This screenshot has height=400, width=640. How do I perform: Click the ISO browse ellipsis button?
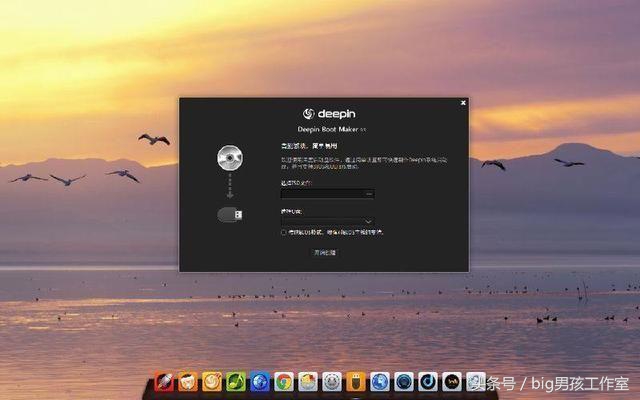369,193
